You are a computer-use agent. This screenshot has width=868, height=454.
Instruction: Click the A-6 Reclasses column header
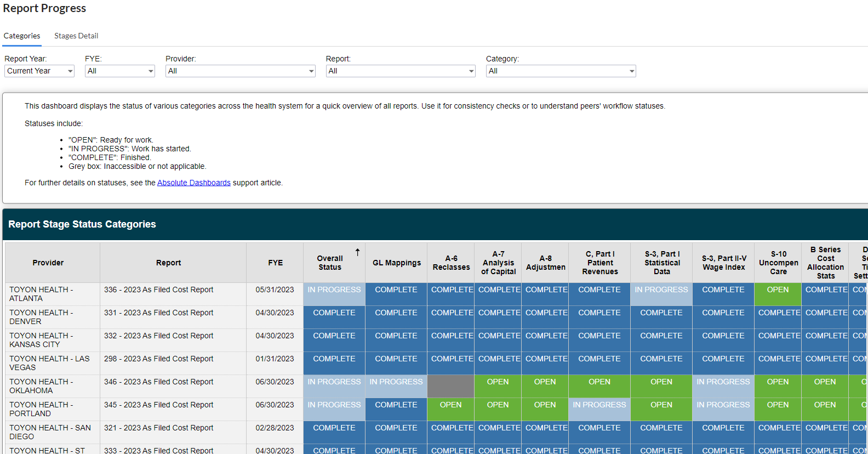pos(451,263)
